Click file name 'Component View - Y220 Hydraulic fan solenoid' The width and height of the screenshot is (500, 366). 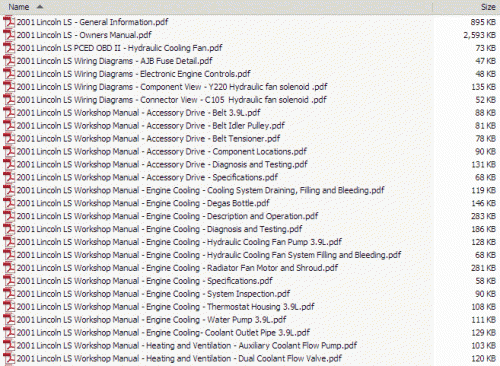tap(172, 87)
